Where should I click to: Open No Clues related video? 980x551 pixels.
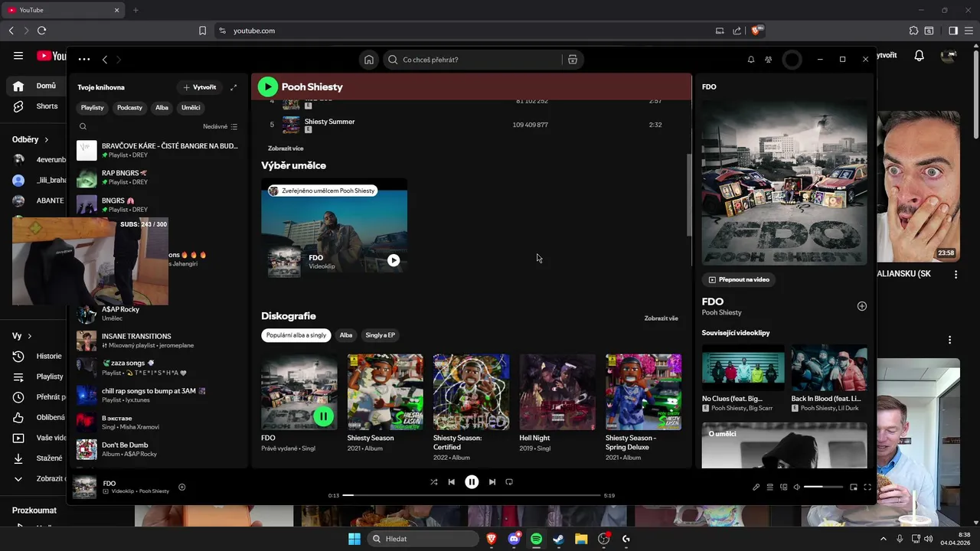[743, 369]
